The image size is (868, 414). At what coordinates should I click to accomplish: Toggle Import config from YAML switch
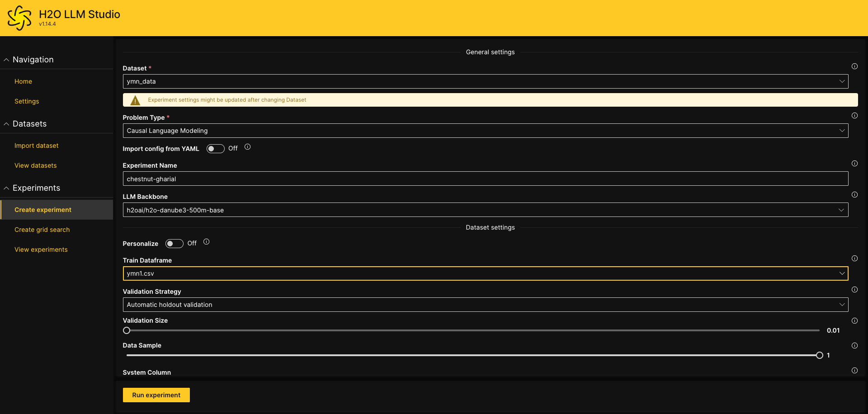click(216, 149)
